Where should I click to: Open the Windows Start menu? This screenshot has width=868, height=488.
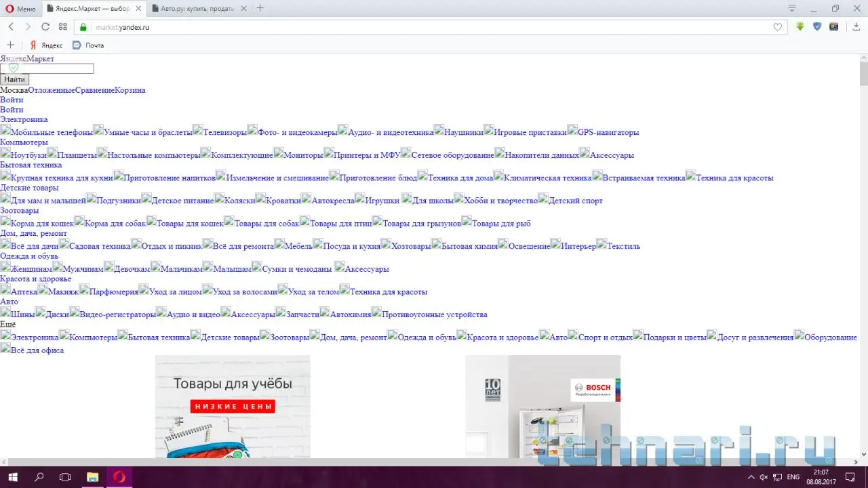(13, 477)
